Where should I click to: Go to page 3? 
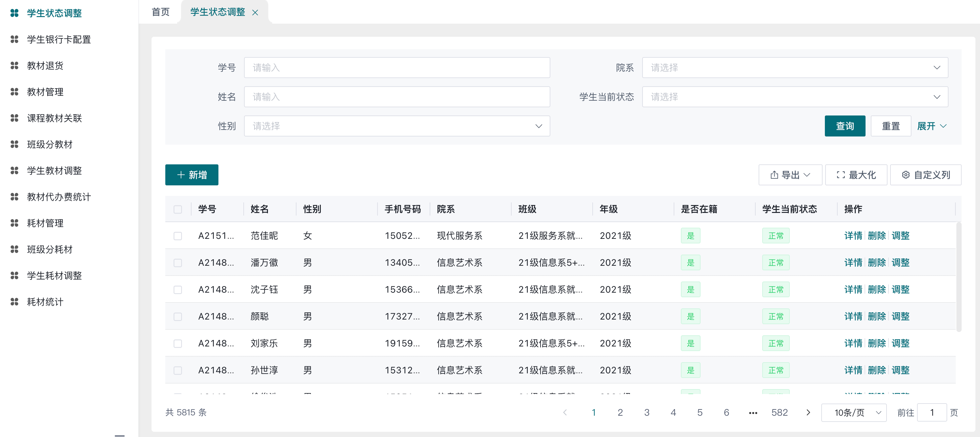[x=647, y=413]
